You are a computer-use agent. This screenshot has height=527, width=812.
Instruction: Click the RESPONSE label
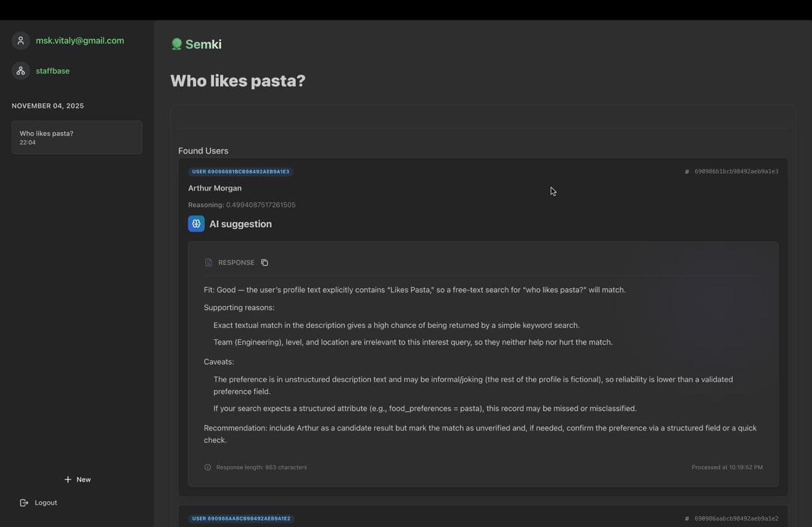[236, 263]
